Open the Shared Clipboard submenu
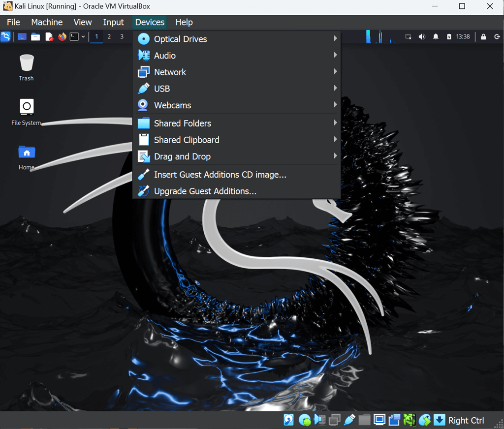 pos(237,140)
